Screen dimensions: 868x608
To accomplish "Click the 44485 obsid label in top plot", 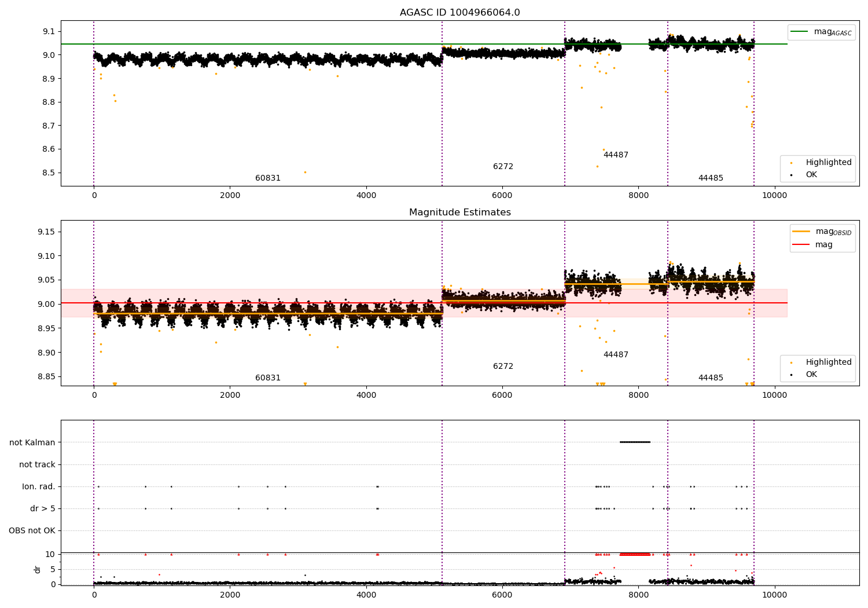I will 711,178.
